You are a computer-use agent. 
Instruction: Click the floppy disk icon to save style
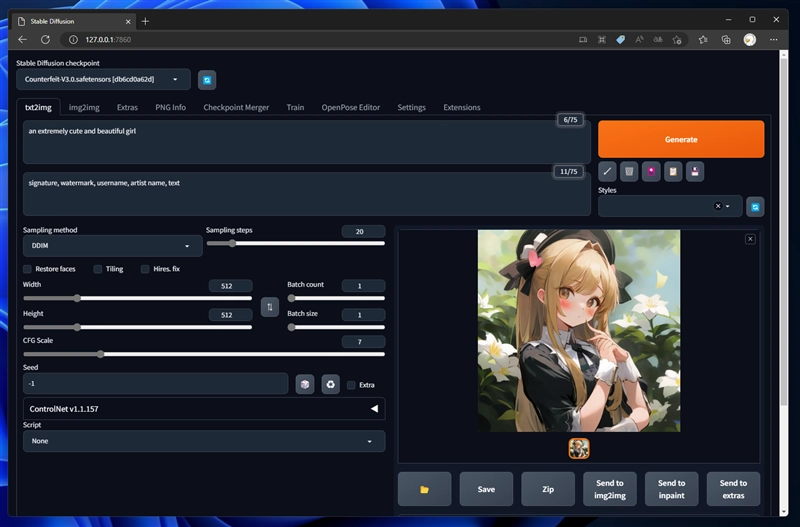point(695,171)
